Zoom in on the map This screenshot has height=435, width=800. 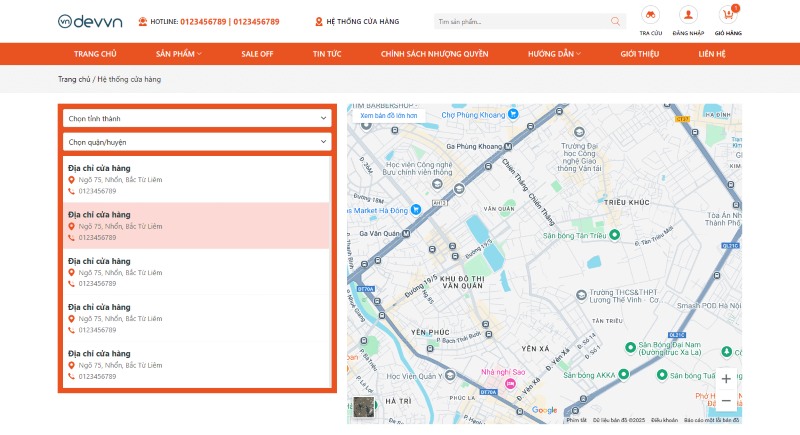726,379
